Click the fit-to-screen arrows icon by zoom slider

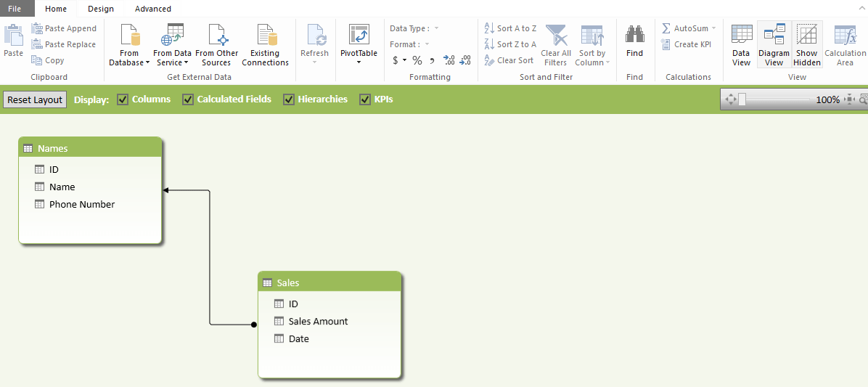pyautogui.click(x=729, y=99)
